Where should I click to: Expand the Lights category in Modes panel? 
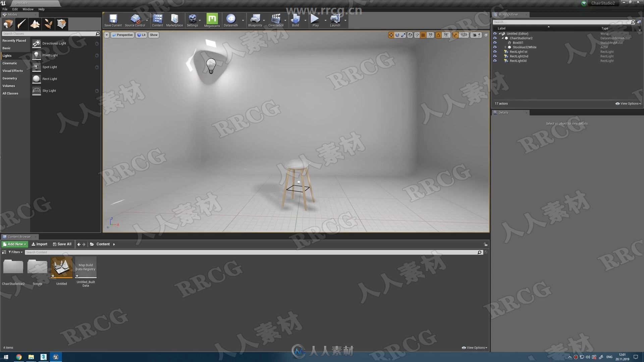7,55
